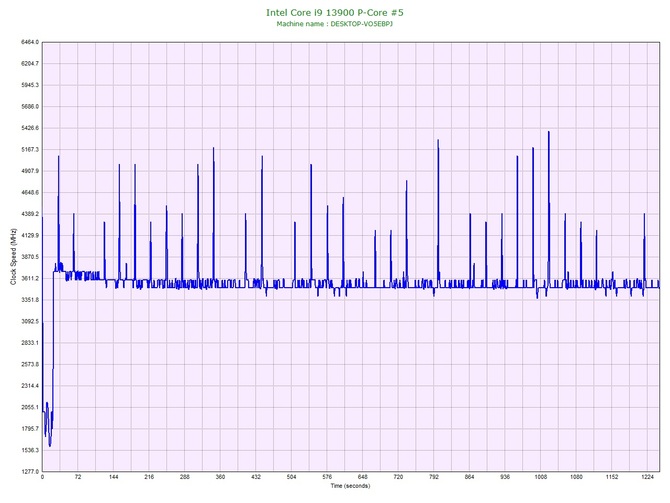The image size is (670, 503).
Task: Click the y-axis value 2833.1
Action: [x=30, y=343]
